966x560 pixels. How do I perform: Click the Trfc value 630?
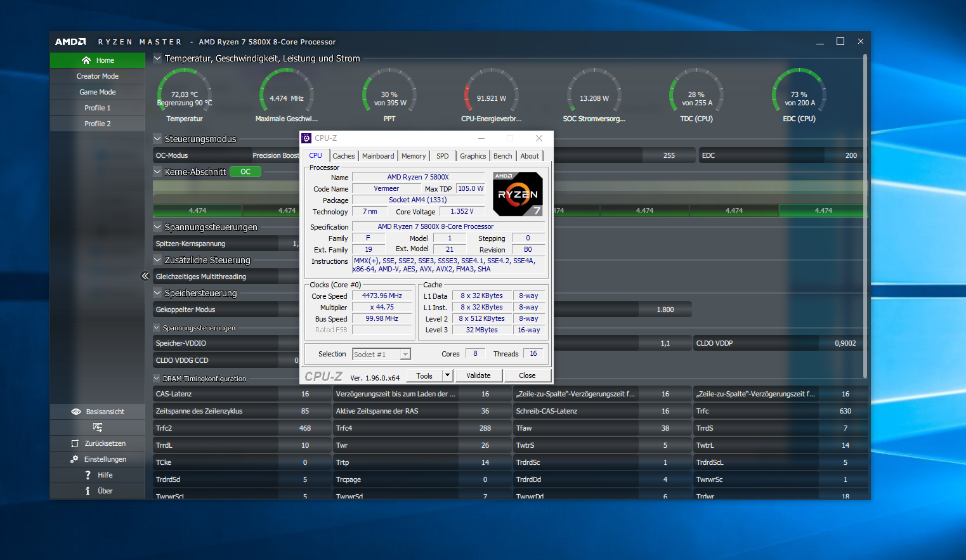(x=845, y=411)
